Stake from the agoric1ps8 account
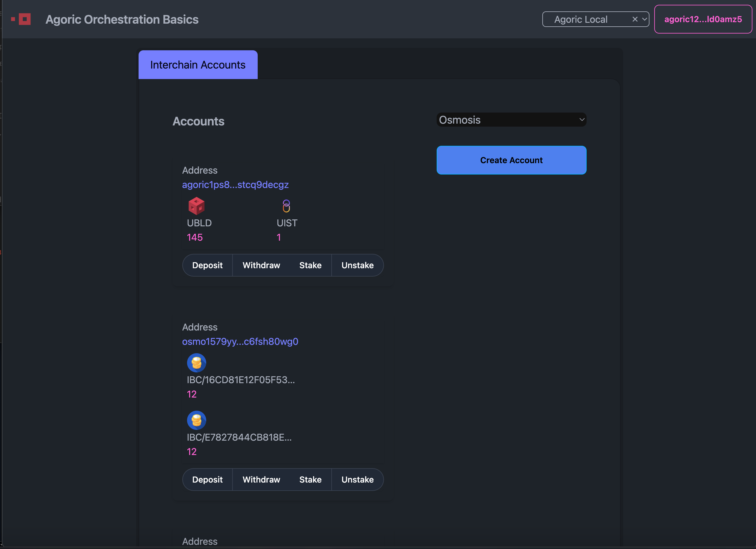 point(310,265)
